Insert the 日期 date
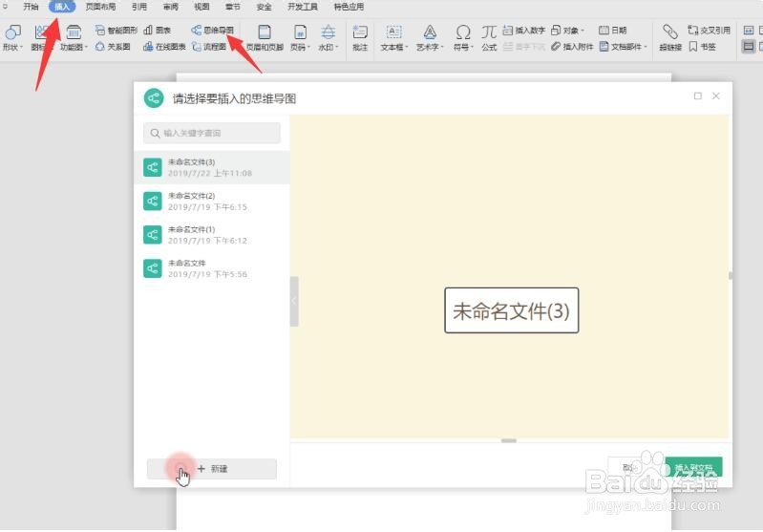Screen dimensions: 763x532 pos(613,31)
